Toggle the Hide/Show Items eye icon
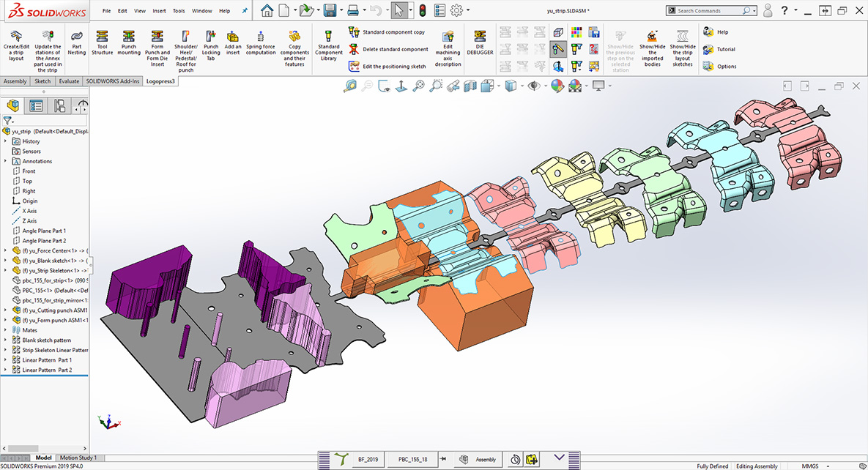The image size is (868, 470). [x=533, y=86]
